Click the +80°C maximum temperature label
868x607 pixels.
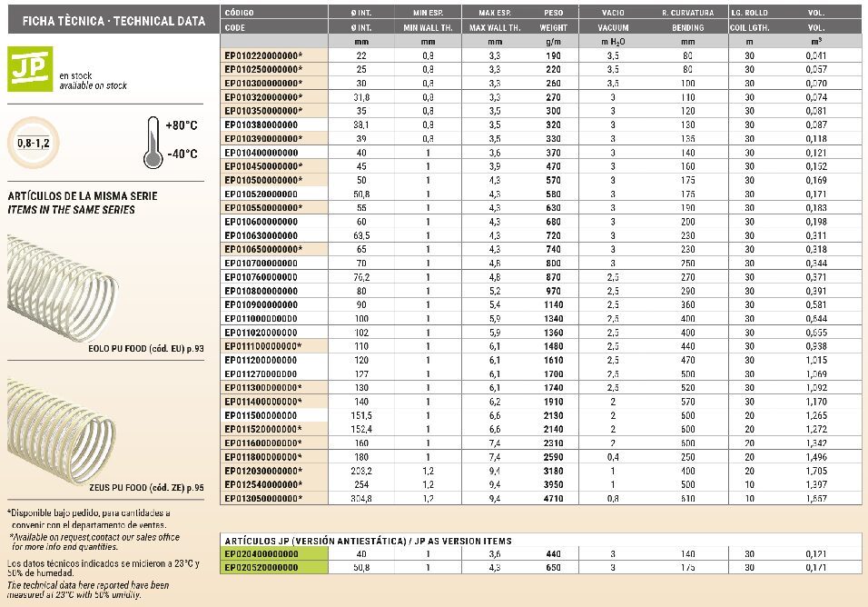click(x=182, y=125)
